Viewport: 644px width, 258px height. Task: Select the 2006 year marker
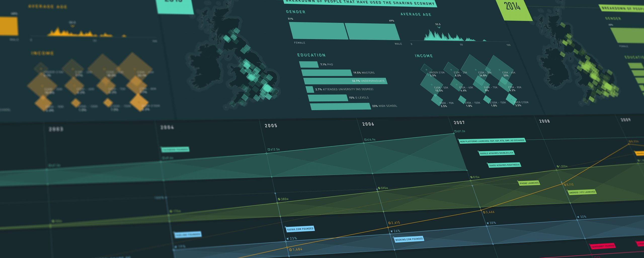(x=368, y=124)
